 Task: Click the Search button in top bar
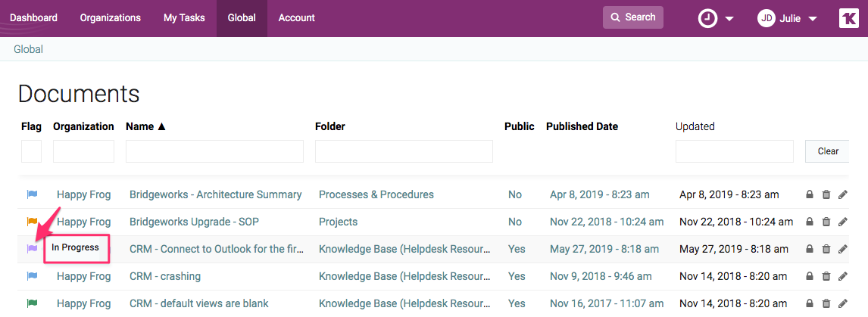tap(632, 17)
